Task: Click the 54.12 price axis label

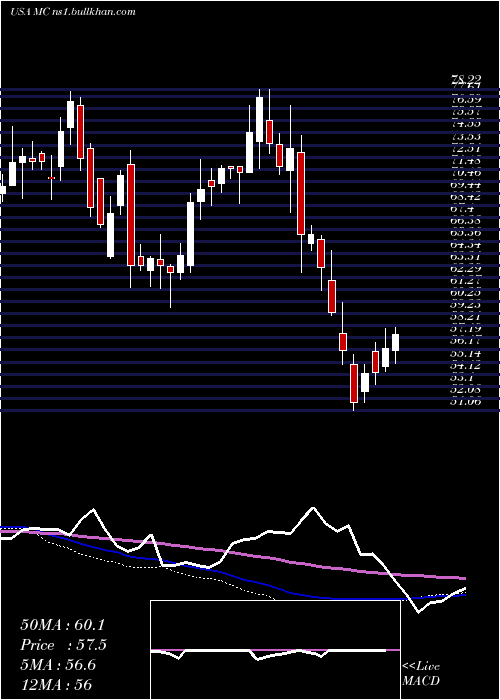Action: (466, 365)
